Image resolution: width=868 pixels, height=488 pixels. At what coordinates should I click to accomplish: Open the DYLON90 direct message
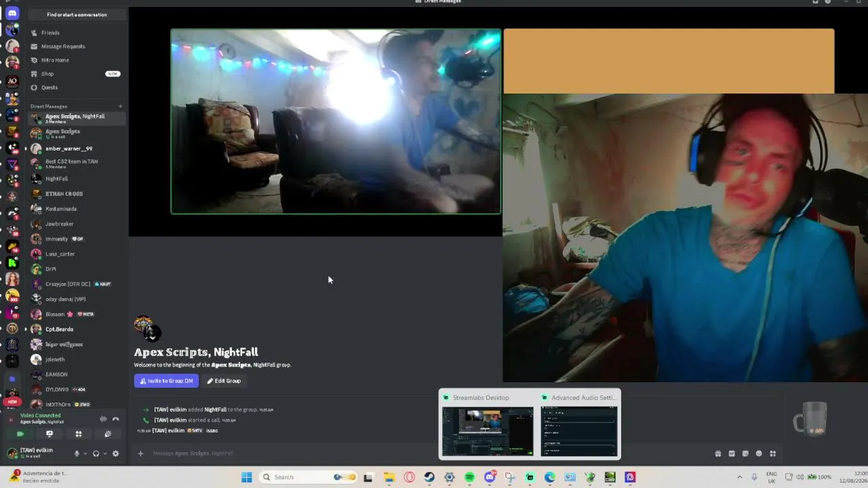click(x=76, y=390)
